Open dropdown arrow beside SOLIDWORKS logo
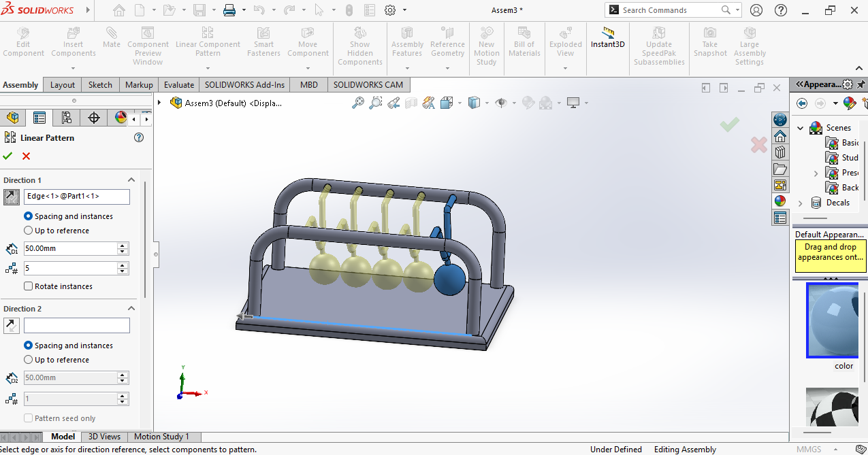This screenshot has width=868, height=455. (89, 10)
